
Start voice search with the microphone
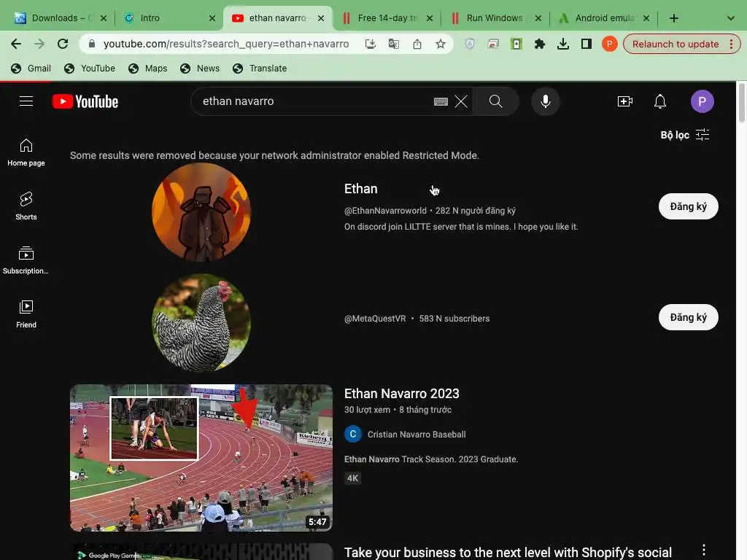pos(546,101)
